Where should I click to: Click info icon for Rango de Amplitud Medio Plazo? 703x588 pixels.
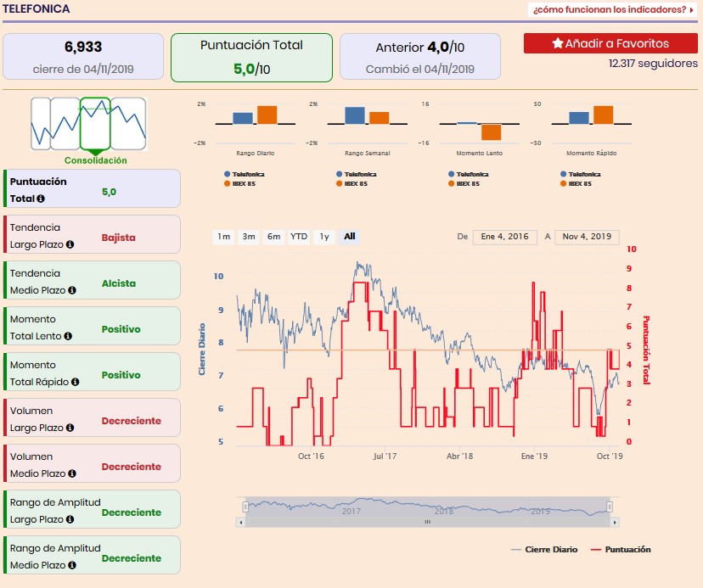[72, 565]
